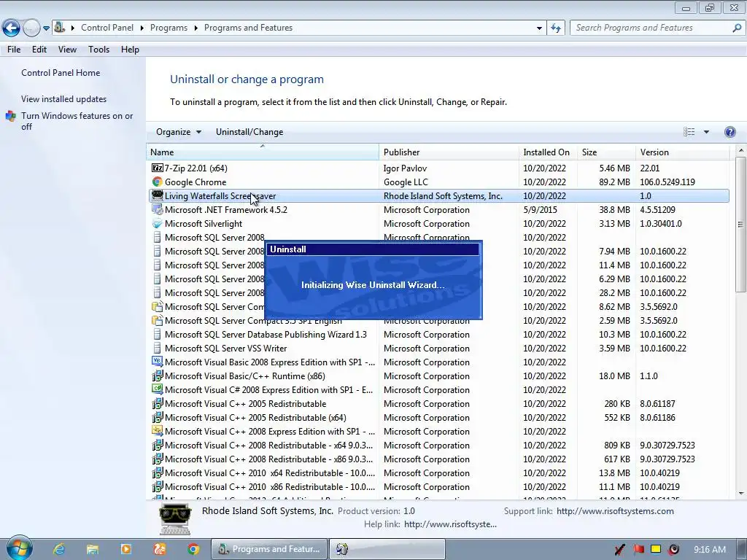Click the Living Waterfalls Screensaver icon
The image size is (747, 560).
158,195
